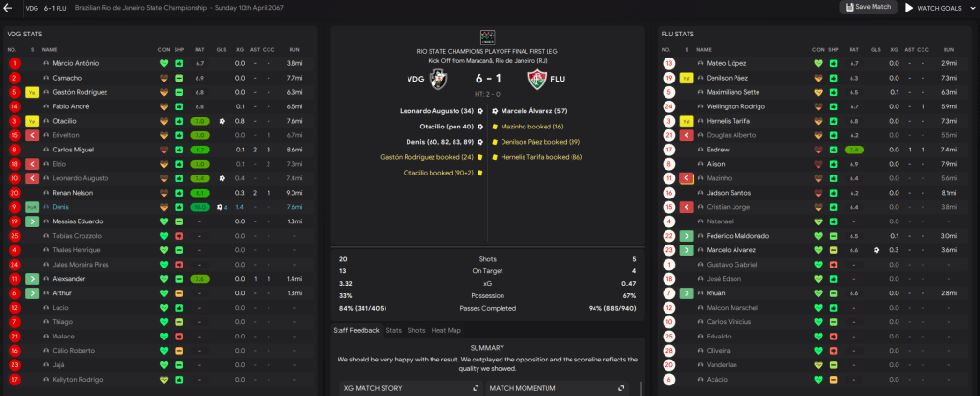Click Denis's substituted-off icon in VDG stats
The image size is (980, 396).
[x=32, y=207]
